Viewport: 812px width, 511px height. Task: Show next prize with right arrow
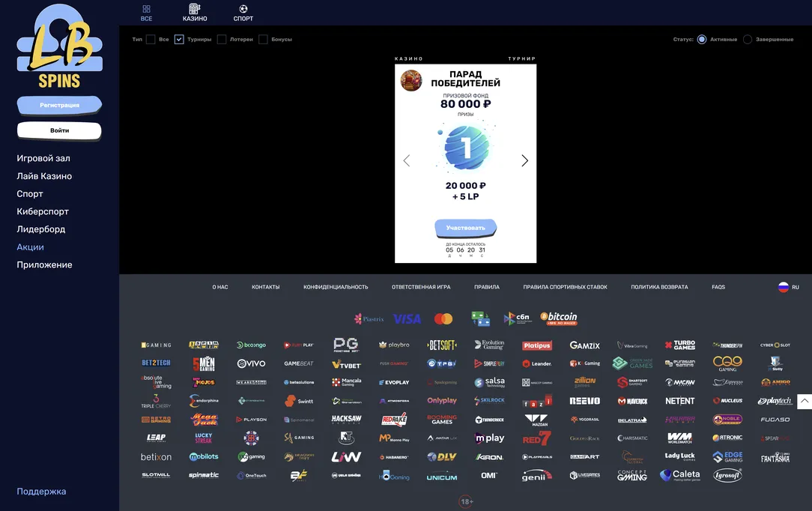click(524, 161)
